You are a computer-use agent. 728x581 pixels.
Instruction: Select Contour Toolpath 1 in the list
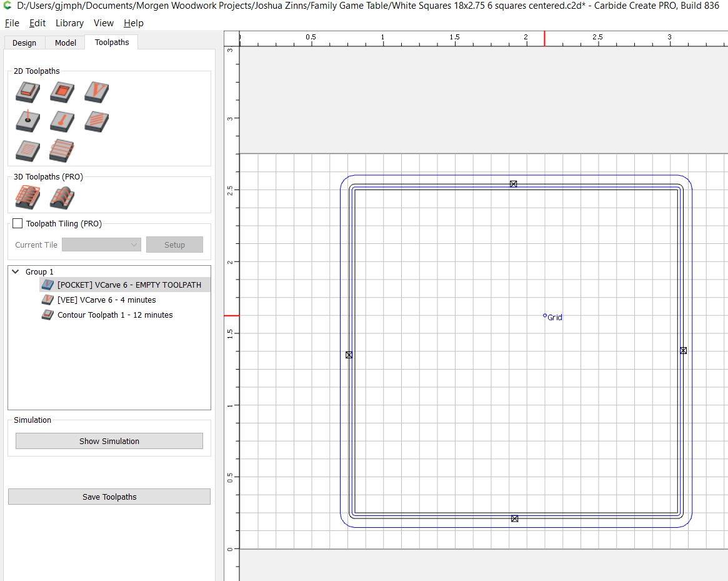pos(115,315)
